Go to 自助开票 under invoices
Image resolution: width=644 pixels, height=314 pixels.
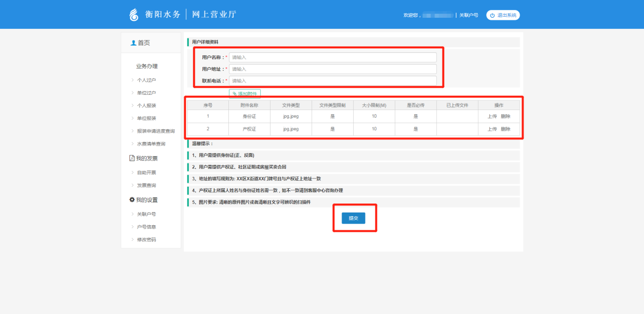point(146,172)
